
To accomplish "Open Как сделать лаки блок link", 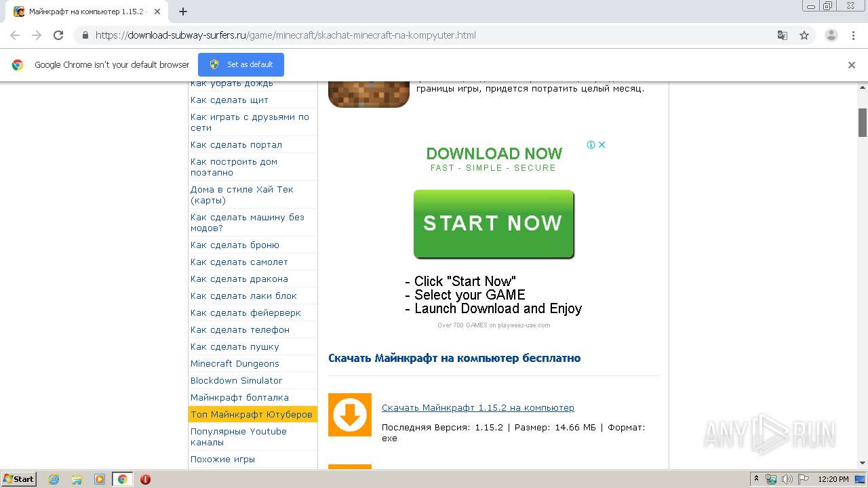I will pyautogui.click(x=243, y=296).
